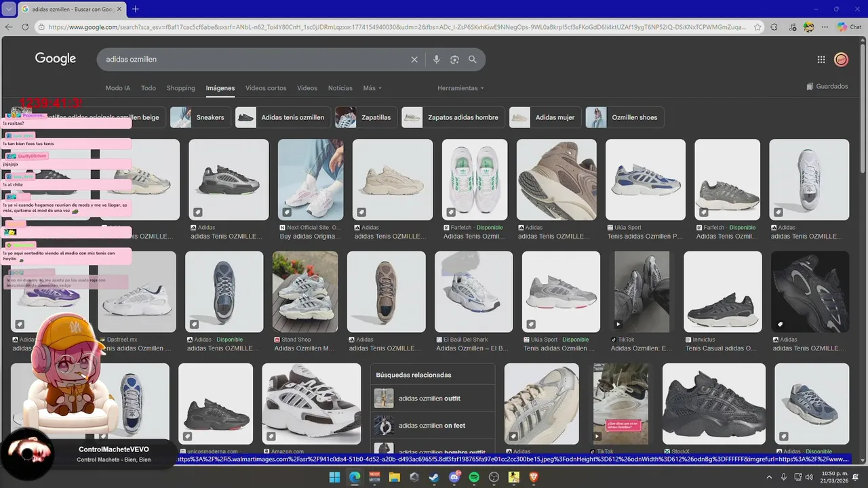Open the TikTok Adidas Ozmillen video result

642,291
